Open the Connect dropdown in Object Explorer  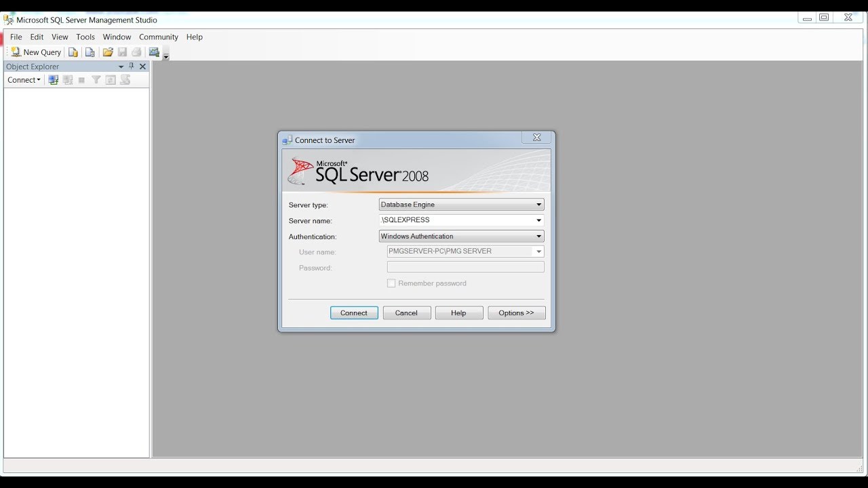[x=24, y=80]
